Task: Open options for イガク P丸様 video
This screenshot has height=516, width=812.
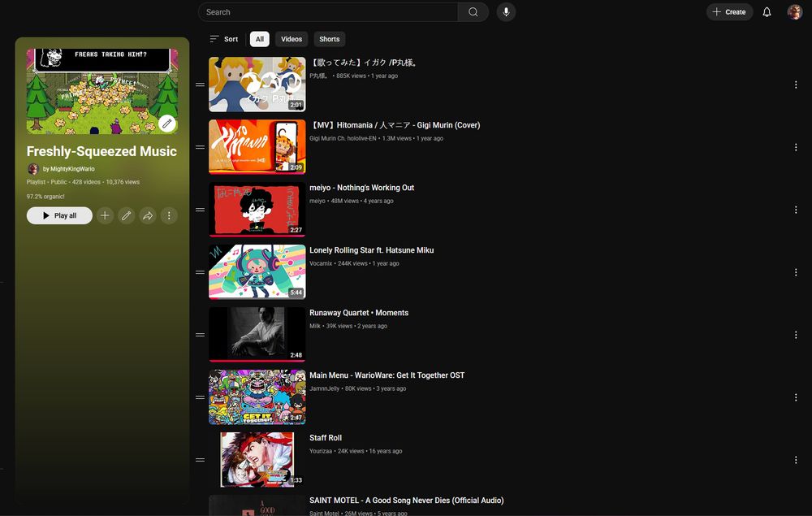Action: (796, 85)
